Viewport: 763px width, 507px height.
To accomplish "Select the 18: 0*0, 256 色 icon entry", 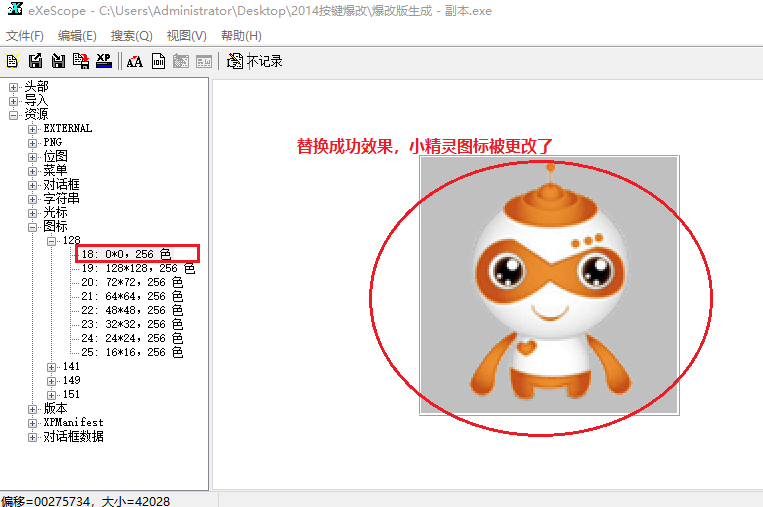I will tap(127, 254).
